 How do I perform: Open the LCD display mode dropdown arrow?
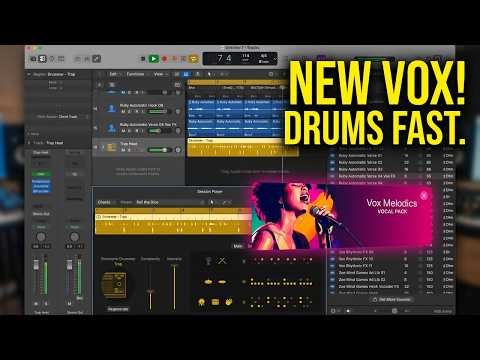275,59
